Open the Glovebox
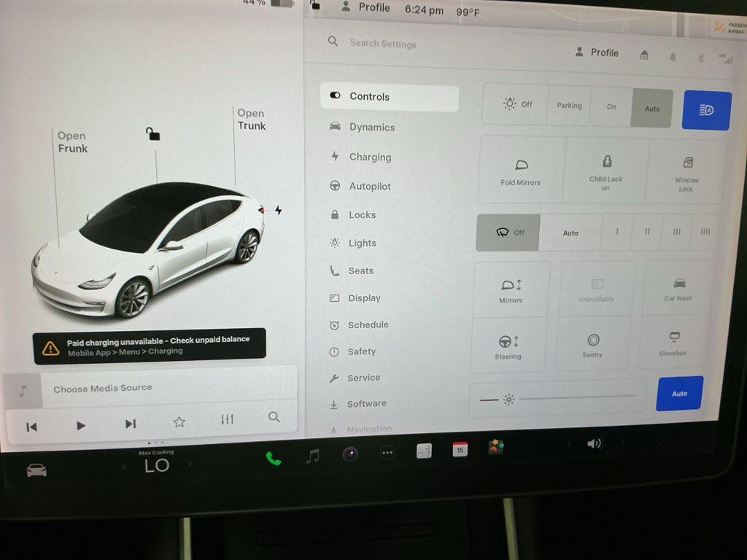747x560 pixels. click(x=674, y=343)
